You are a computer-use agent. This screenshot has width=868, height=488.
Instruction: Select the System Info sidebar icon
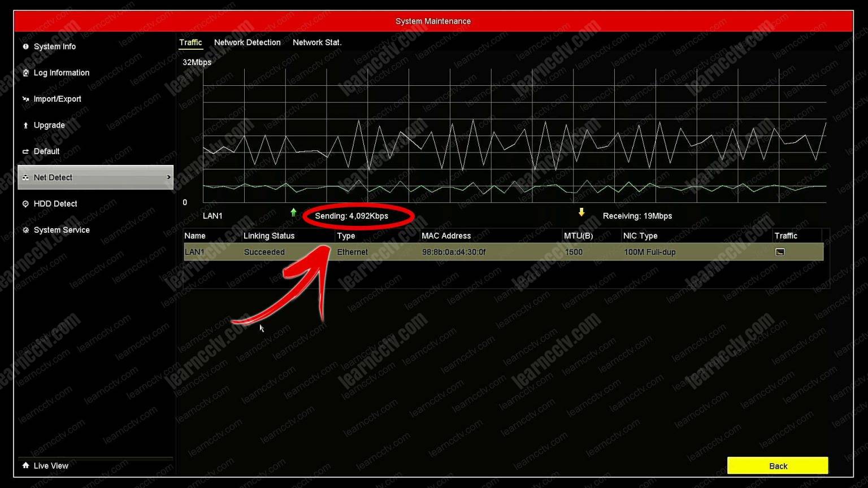click(x=25, y=46)
